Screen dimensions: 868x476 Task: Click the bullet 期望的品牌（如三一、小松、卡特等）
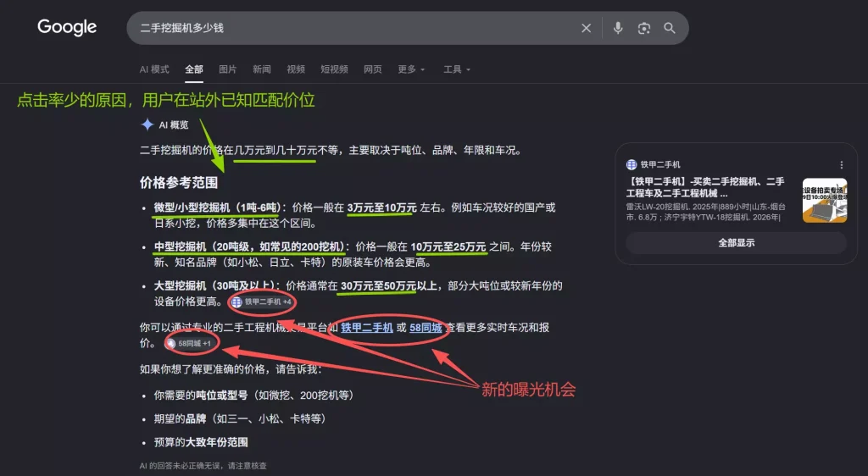tap(240, 418)
